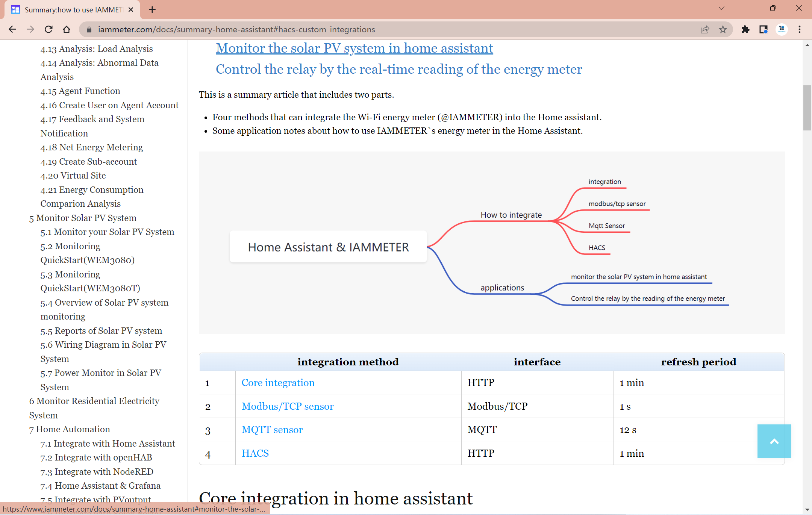Click the vertical page scrollbar thumb

click(x=807, y=108)
